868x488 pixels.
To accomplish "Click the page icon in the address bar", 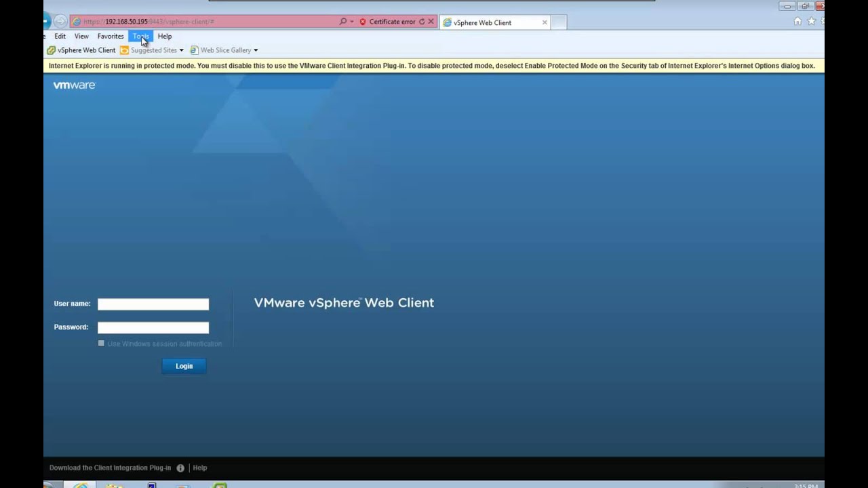I will click(77, 22).
